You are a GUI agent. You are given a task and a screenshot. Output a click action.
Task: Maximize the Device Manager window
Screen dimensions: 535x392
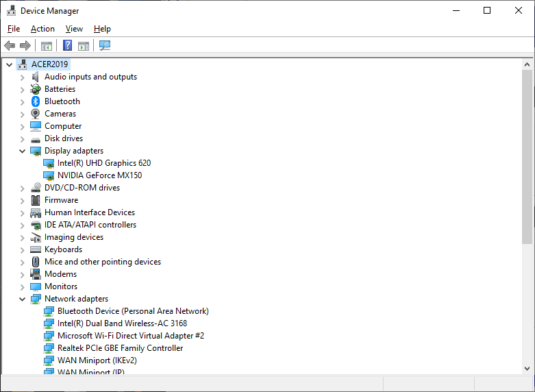tap(487, 10)
